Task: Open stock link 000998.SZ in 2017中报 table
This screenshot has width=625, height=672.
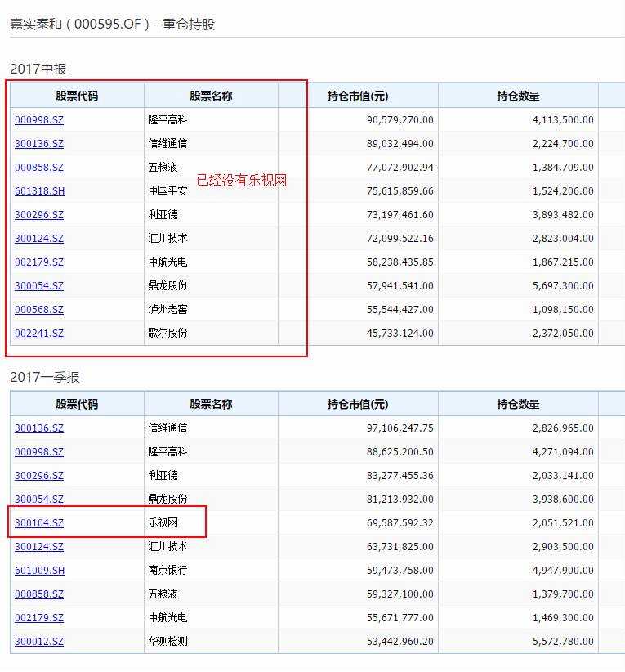Action: pos(39,119)
